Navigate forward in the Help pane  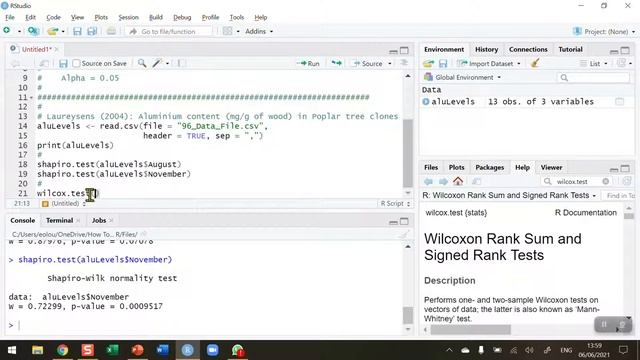pos(443,182)
